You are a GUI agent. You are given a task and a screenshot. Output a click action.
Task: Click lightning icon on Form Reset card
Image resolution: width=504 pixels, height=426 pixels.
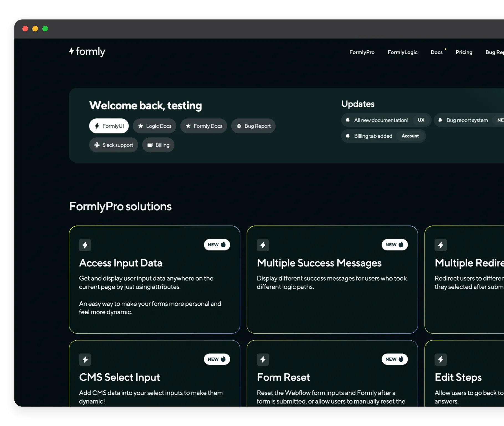tap(263, 360)
